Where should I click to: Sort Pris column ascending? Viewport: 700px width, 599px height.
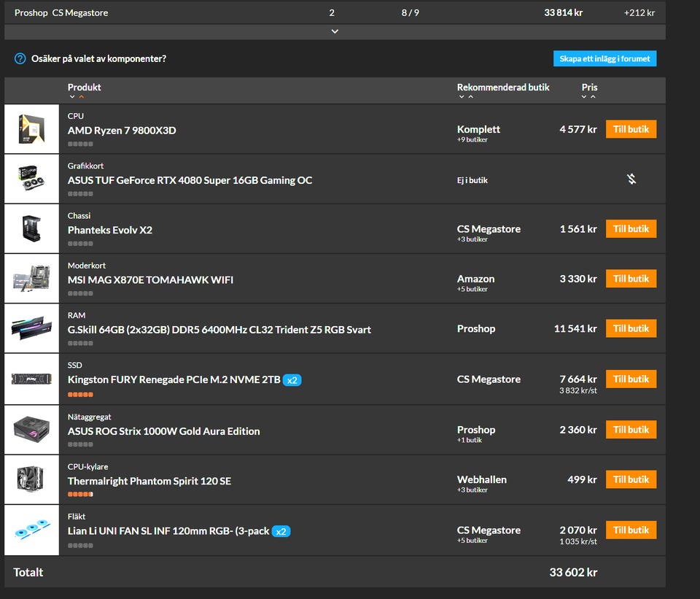[593, 97]
